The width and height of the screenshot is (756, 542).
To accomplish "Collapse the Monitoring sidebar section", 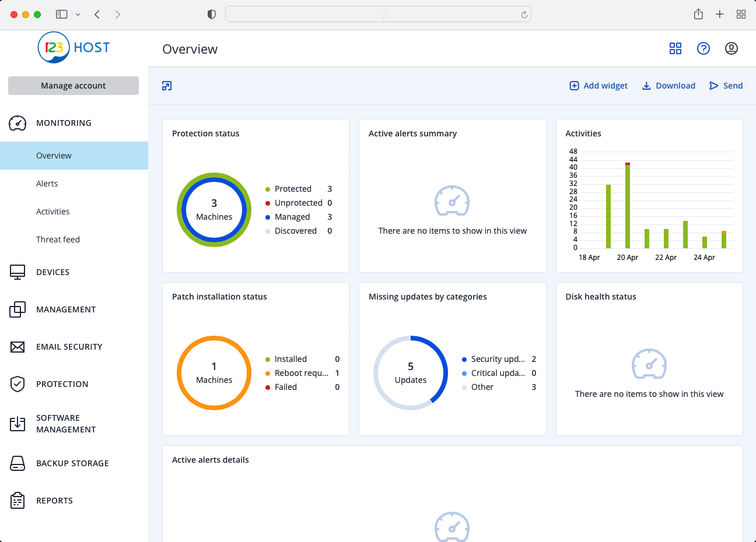I will tap(64, 123).
